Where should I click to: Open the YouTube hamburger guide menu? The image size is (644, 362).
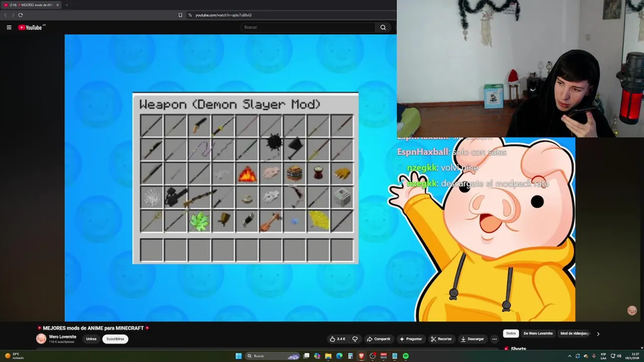click(9, 27)
